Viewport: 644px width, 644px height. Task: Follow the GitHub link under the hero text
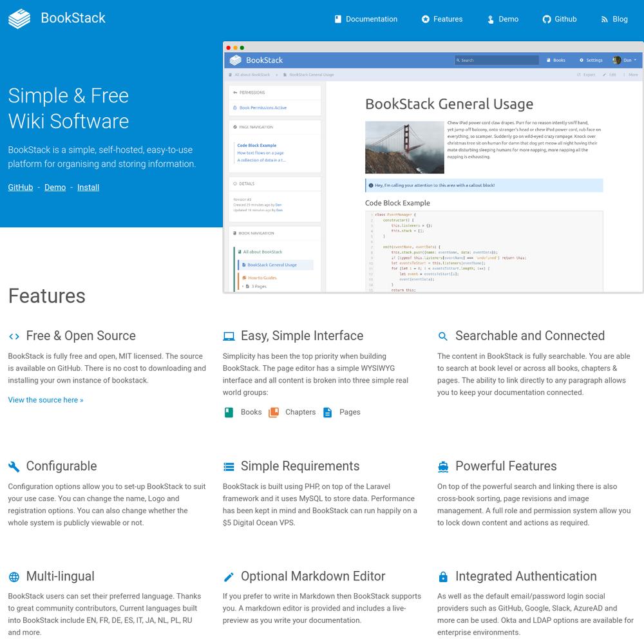pos(21,187)
